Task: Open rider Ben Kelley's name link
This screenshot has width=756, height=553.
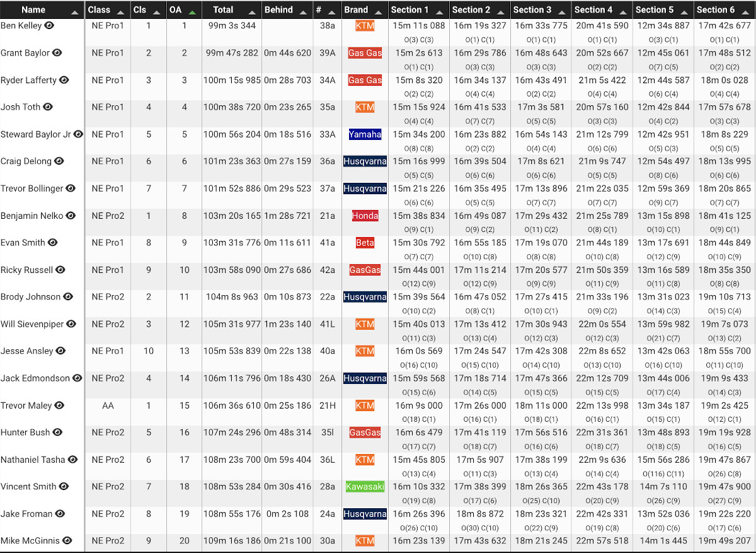Action: coord(21,26)
